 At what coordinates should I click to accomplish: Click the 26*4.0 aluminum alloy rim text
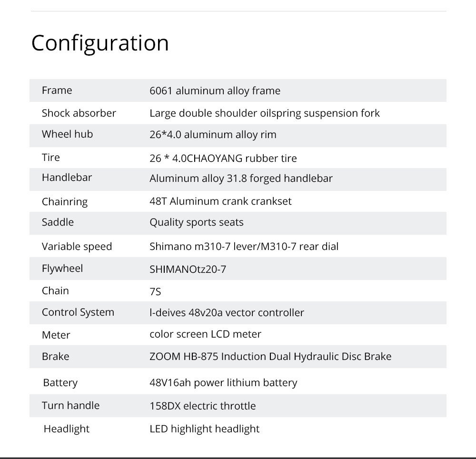point(213,134)
